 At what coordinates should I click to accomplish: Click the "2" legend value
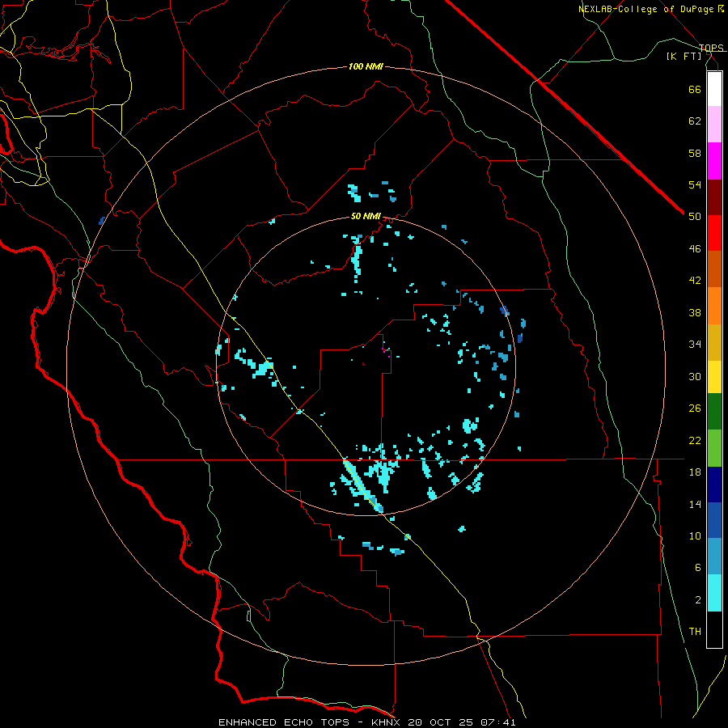coord(698,600)
